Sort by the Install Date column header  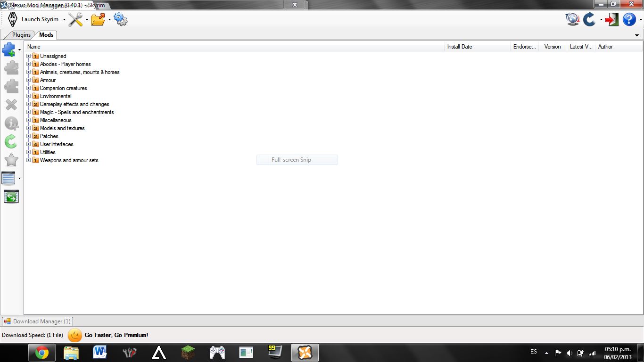478,47
